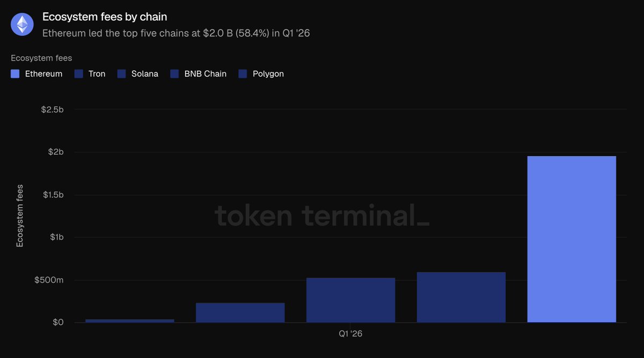644x358 pixels.
Task: Click the Polygon legend color swatch
Action: point(243,74)
